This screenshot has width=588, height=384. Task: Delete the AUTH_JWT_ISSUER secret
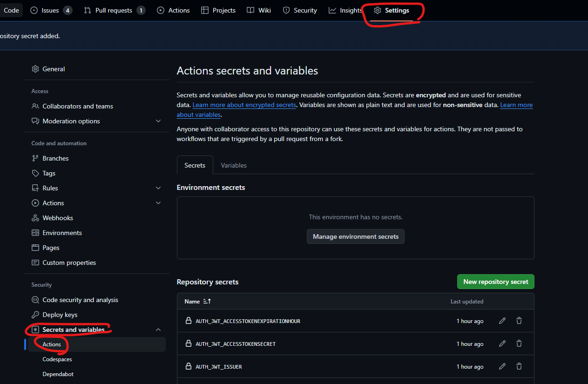[519, 366]
